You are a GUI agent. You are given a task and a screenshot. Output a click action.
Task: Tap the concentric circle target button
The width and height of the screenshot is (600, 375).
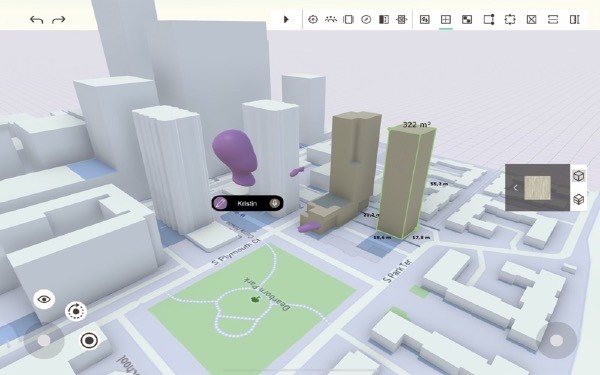tap(90, 340)
